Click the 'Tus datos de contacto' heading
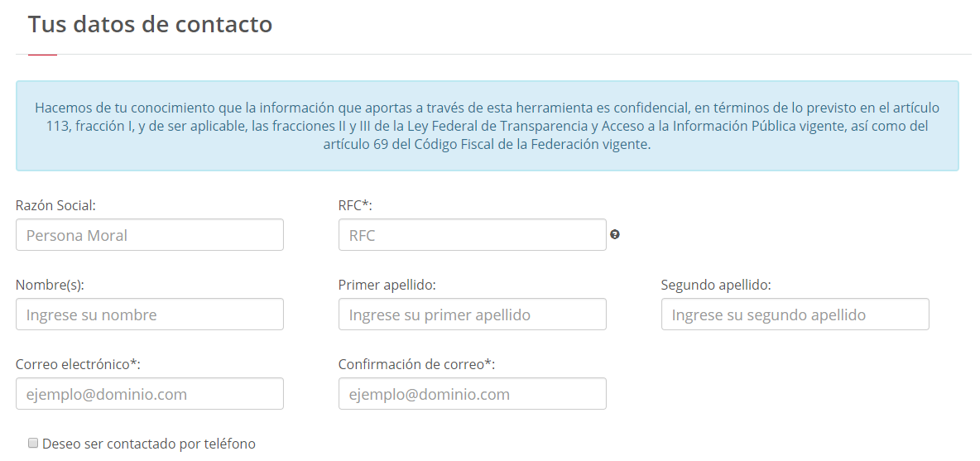980x461 pixels. [150, 24]
